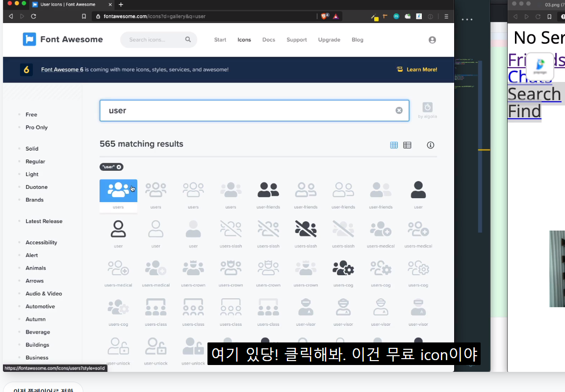Filter by Free icons in sidebar
This screenshot has width=565, height=392.
click(x=31, y=115)
